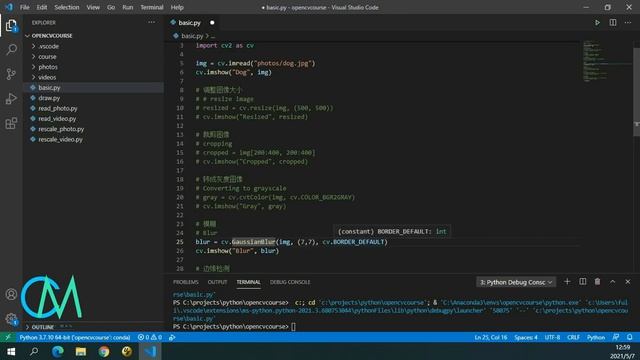The height and width of the screenshot is (360, 640).
Task: Change encoding via UTF-8 in status bar
Action: [x=552, y=337]
